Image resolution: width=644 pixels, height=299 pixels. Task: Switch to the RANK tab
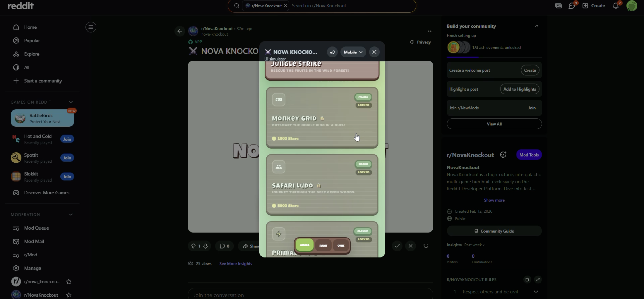pos(323,246)
